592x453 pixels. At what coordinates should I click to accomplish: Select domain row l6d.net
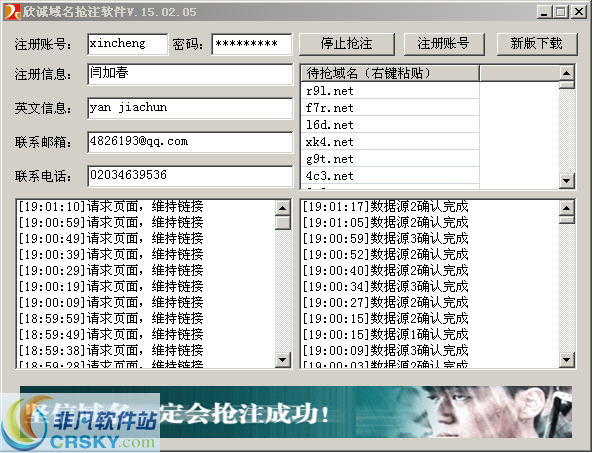390,125
